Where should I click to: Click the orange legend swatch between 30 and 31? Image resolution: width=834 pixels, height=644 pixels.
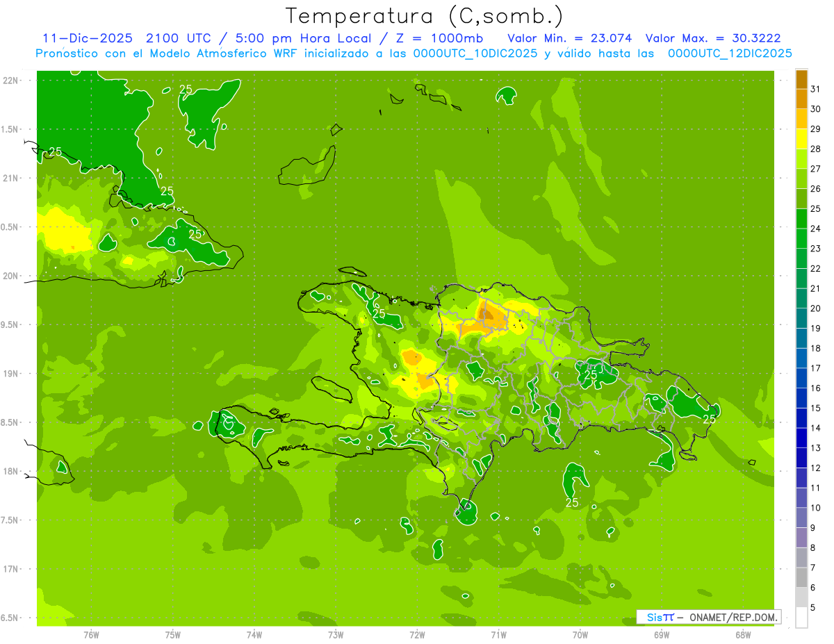pos(801,99)
